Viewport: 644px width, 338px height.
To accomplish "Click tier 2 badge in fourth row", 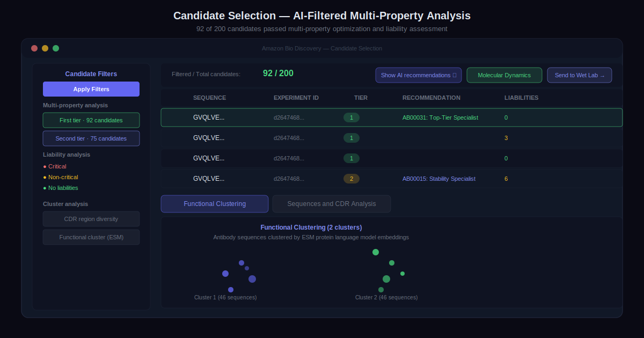I will [x=352, y=179].
